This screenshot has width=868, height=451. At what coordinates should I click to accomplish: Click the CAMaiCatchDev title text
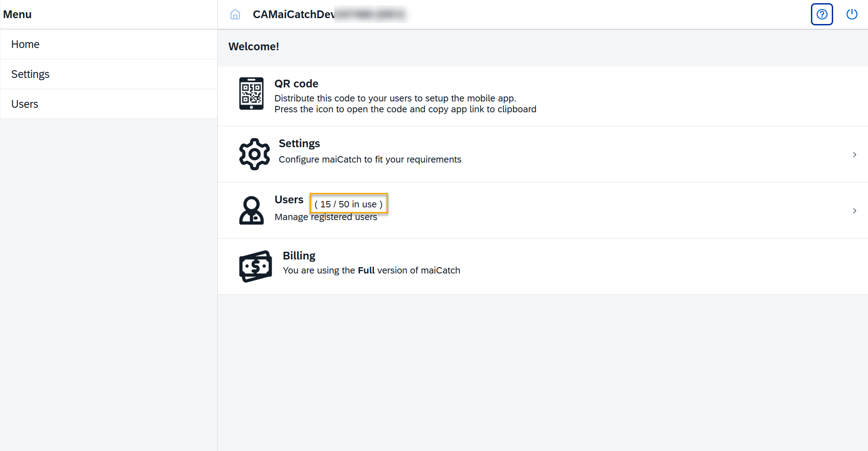pyautogui.click(x=293, y=14)
